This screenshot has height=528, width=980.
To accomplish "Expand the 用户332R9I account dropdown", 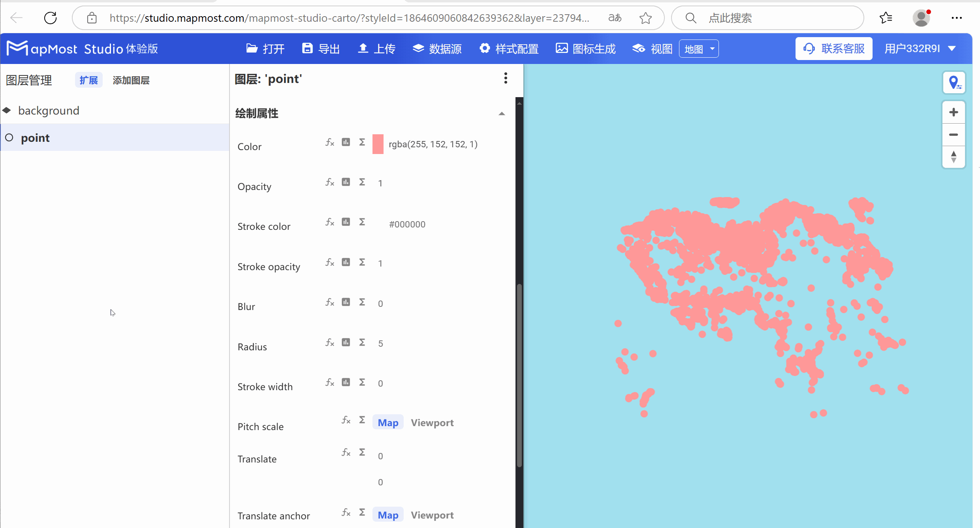I will [920, 48].
